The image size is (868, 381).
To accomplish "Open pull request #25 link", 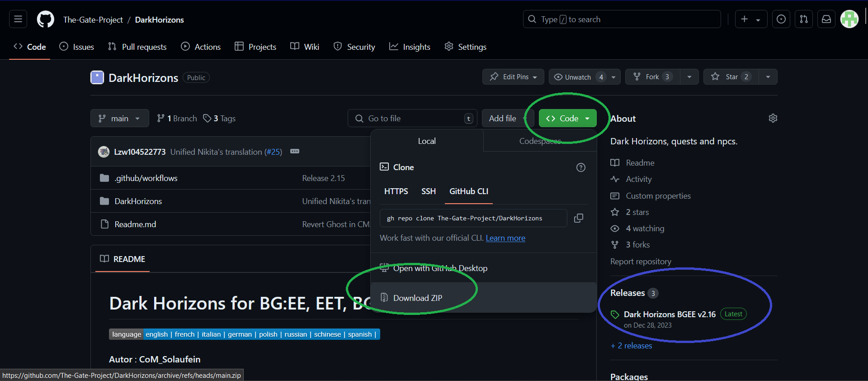I will click(x=273, y=152).
